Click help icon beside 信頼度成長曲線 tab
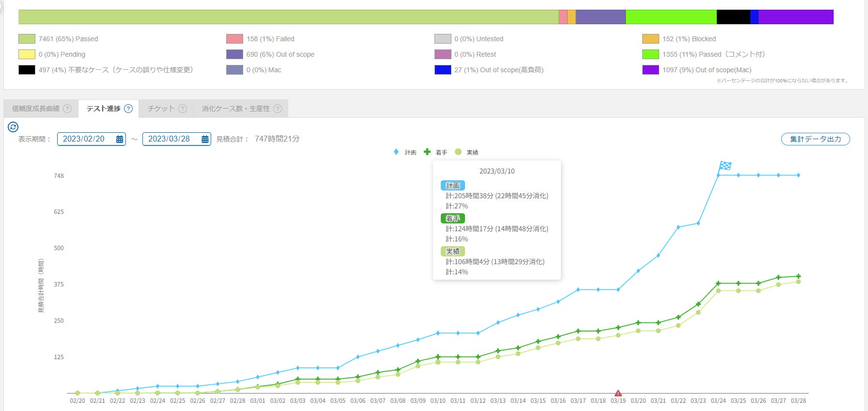Viewport: 868px width, 411px height. [67, 109]
